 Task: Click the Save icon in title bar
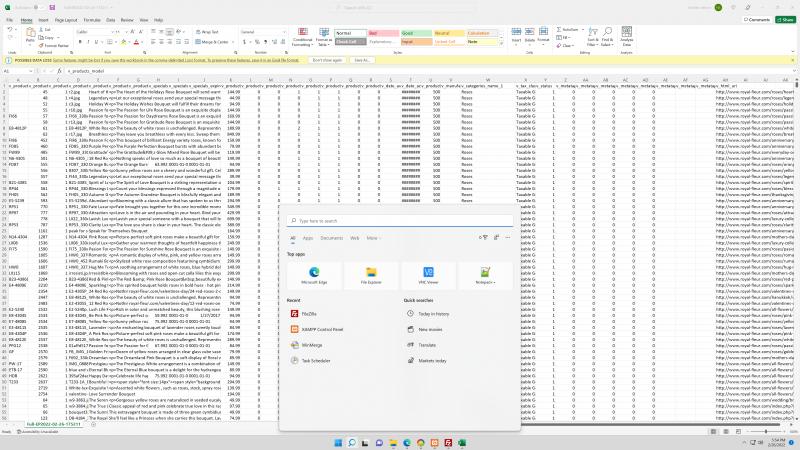[x=52, y=8]
